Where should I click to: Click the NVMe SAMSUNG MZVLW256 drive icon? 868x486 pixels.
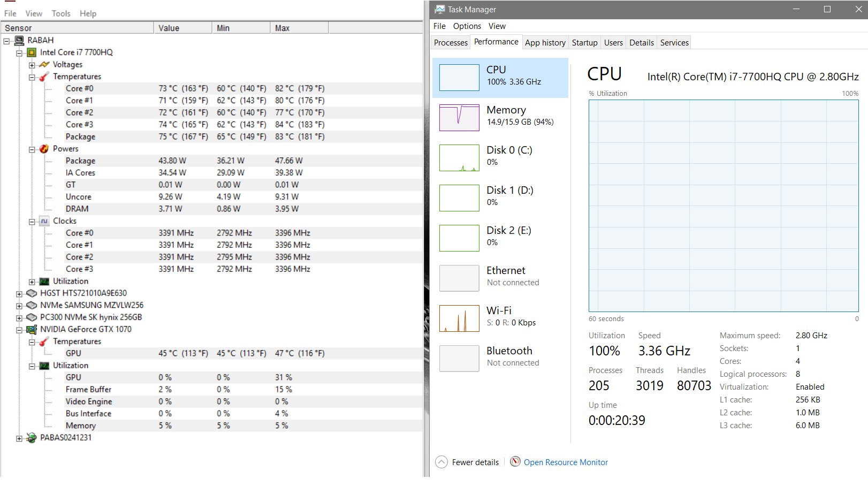click(x=32, y=305)
